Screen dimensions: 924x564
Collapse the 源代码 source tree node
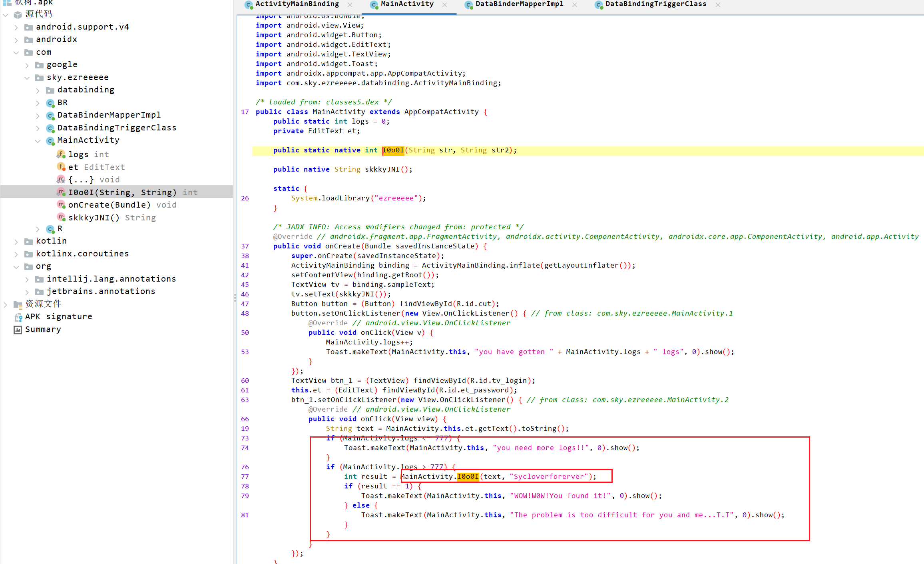pos(6,15)
